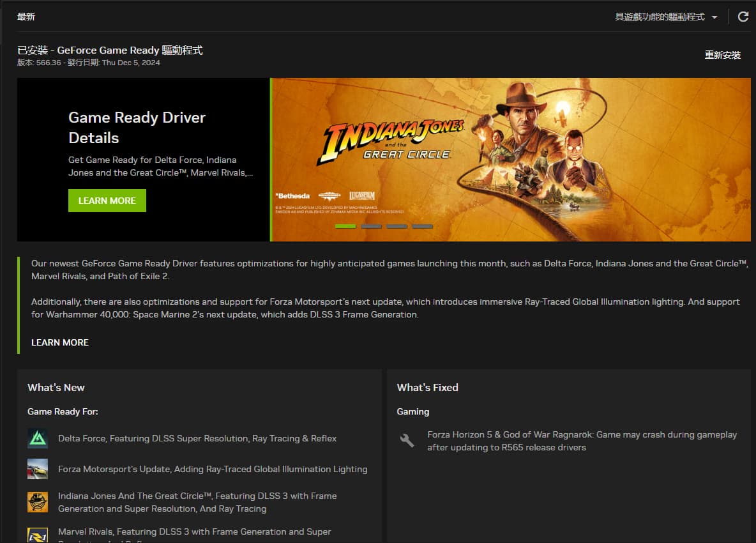The height and width of the screenshot is (543, 756).
Task: Show the third banner slide indicator
Action: tap(397, 226)
